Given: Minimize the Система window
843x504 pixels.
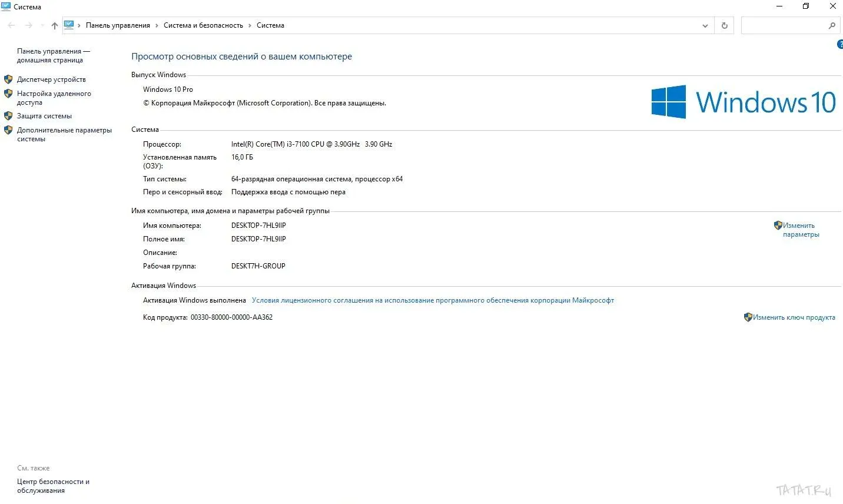Looking at the screenshot, I should (779, 6).
